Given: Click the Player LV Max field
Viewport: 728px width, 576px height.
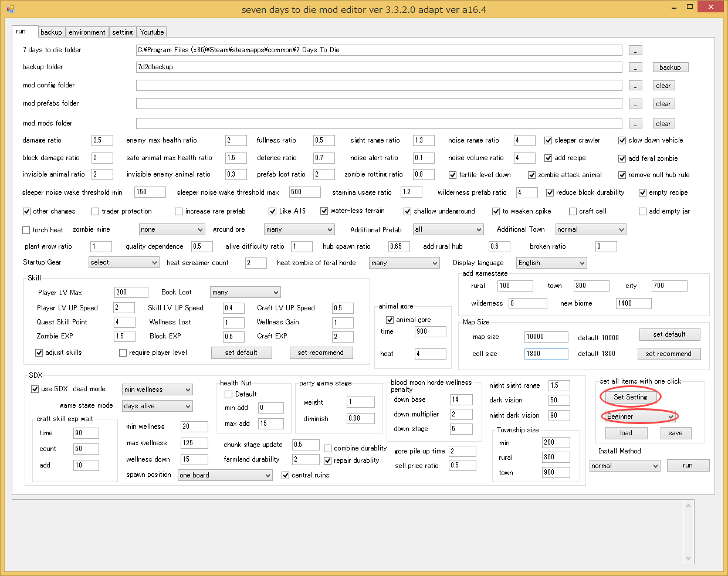Looking at the screenshot, I should (131, 293).
